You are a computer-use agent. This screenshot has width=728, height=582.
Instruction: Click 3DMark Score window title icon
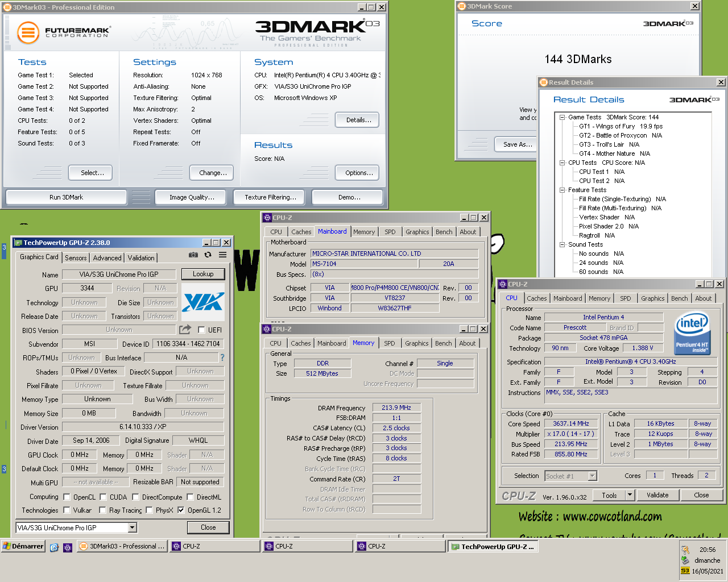[x=462, y=6]
